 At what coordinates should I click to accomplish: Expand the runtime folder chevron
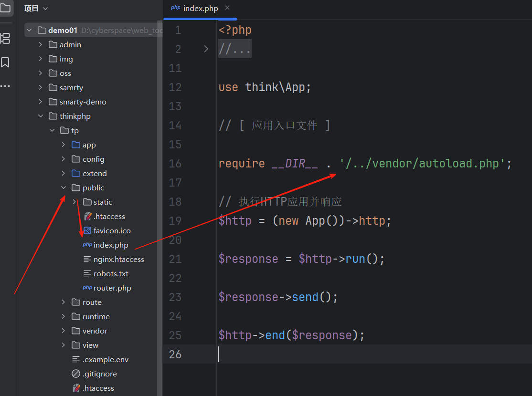[x=64, y=316]
